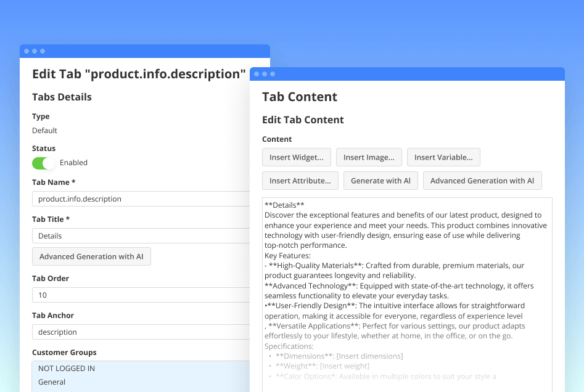584x392 pixels.
Task: Toggle the Status Enabled switch
Action: [44, 163]
